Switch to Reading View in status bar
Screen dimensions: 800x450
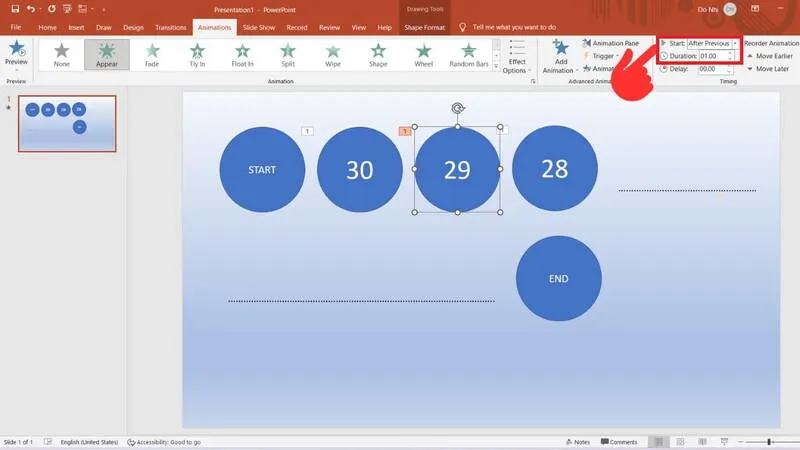click(701, 442)
